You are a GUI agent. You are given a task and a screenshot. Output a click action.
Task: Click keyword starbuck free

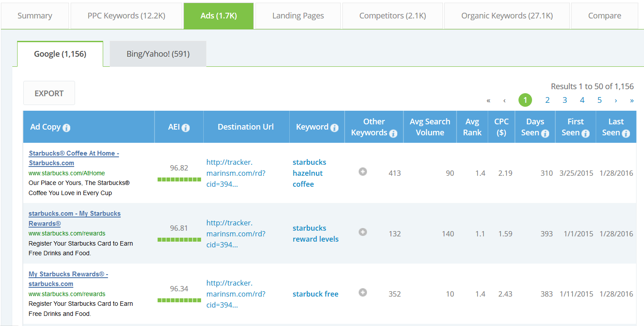pos(316,294)
